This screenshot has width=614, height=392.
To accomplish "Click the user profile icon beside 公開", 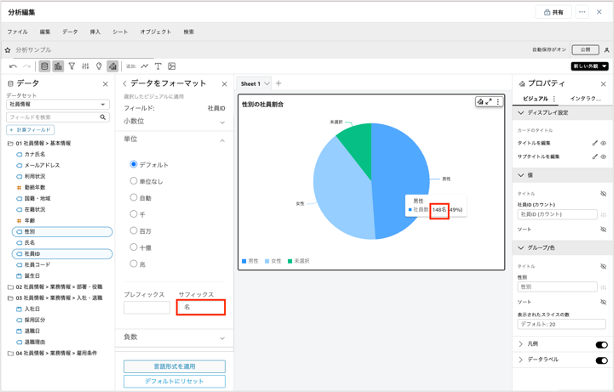I will (607, 50).
